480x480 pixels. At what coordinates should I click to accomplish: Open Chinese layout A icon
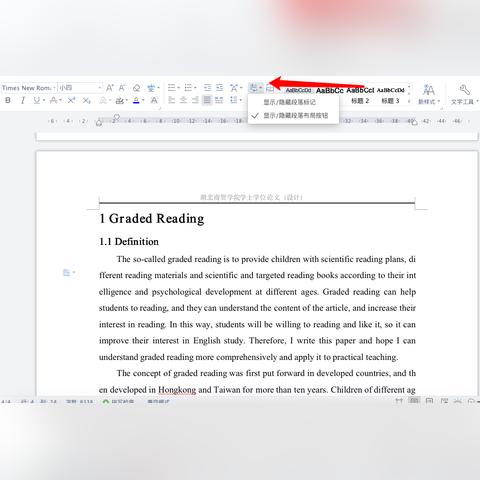pyautogui.click(x=234, y=88)
